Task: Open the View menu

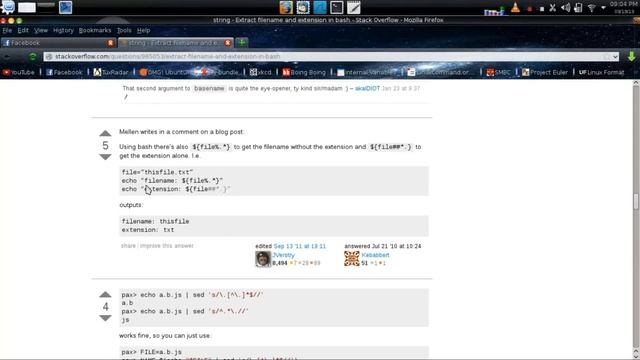Action: tap(41, 30)
